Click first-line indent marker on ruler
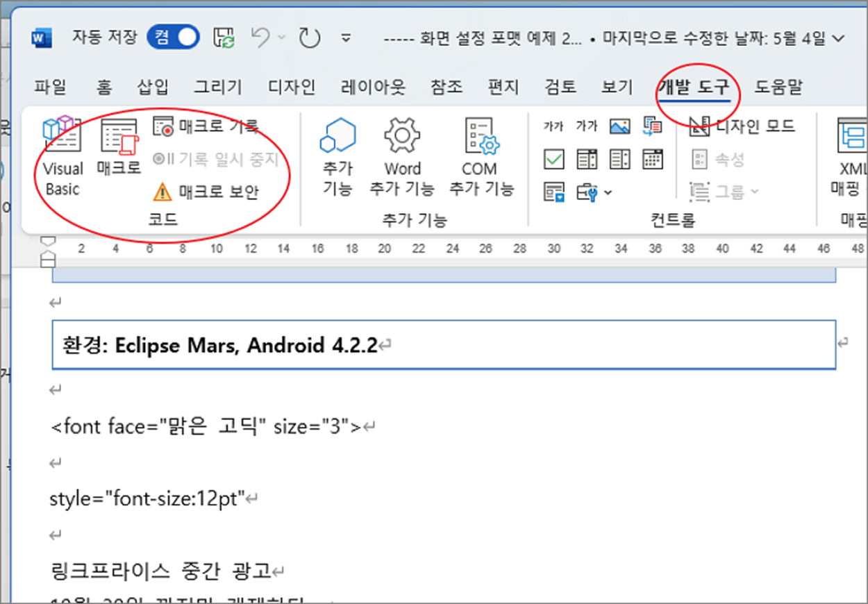 48,242
